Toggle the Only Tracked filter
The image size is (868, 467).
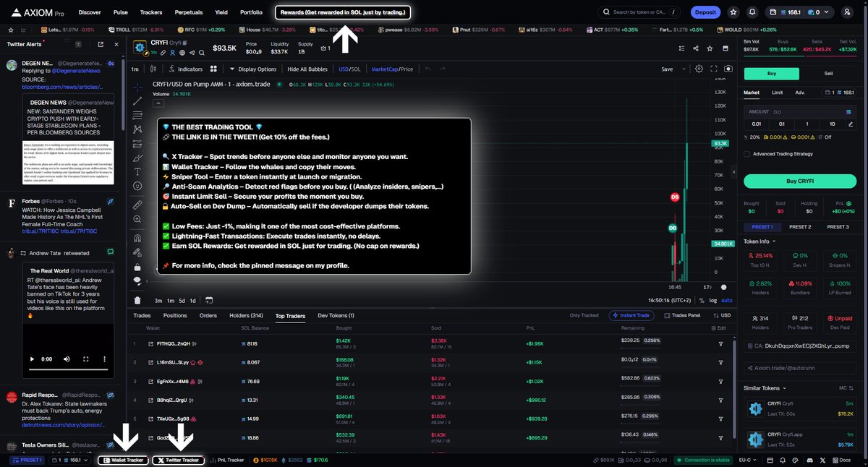point(584,315)
